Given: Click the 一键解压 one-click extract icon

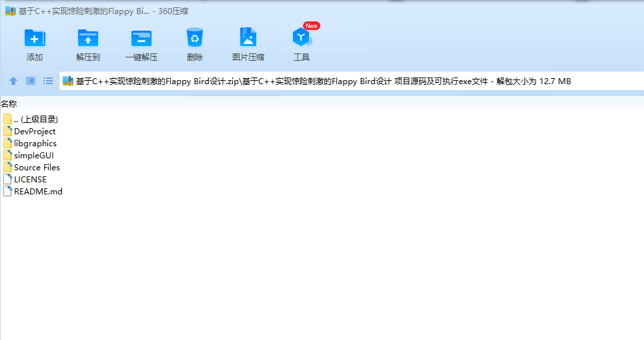Looking at the screenshot, I should pyautogui.click(x=141, y=38).
